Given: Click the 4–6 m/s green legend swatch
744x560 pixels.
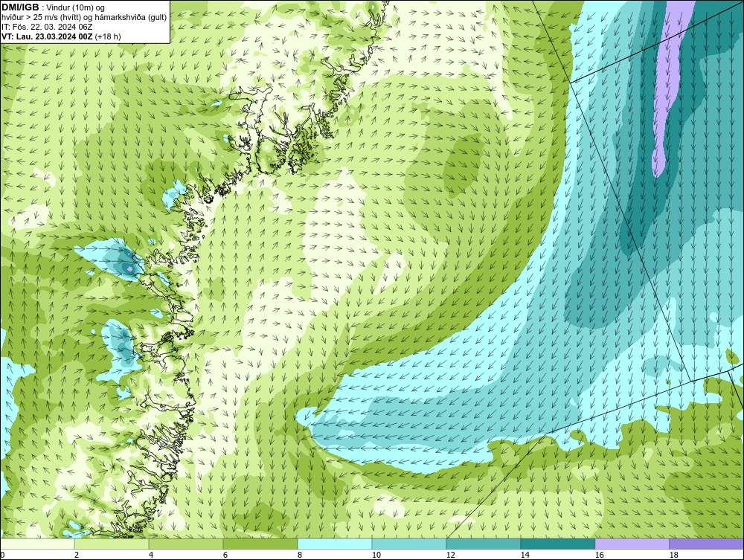Looking at the screenshot, I should click(x=186, y=544).
